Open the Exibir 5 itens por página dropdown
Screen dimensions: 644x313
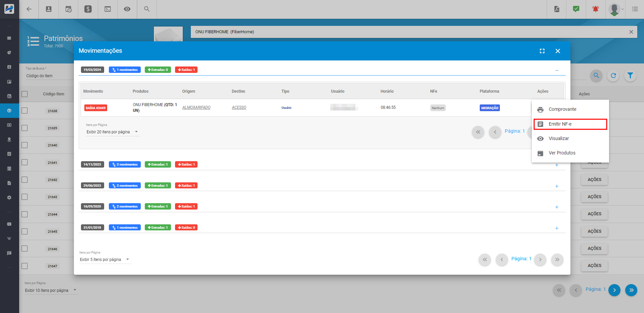[105, 260]
